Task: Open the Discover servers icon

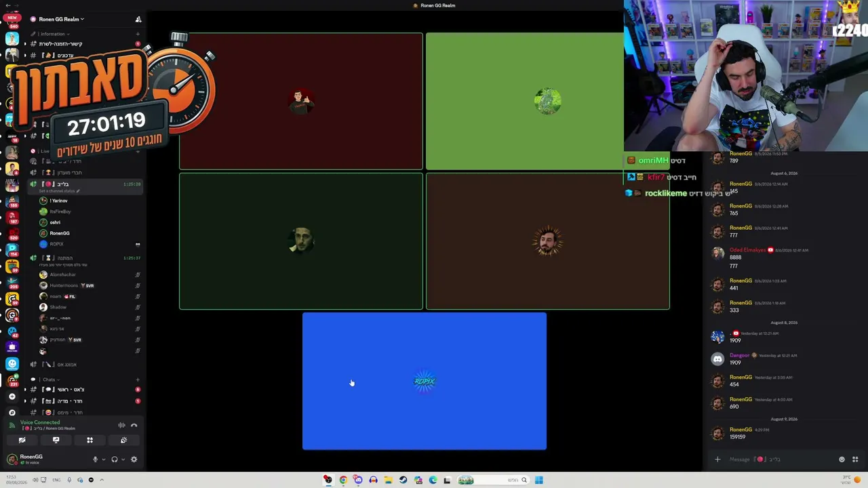Action: (x=12, y=412)
